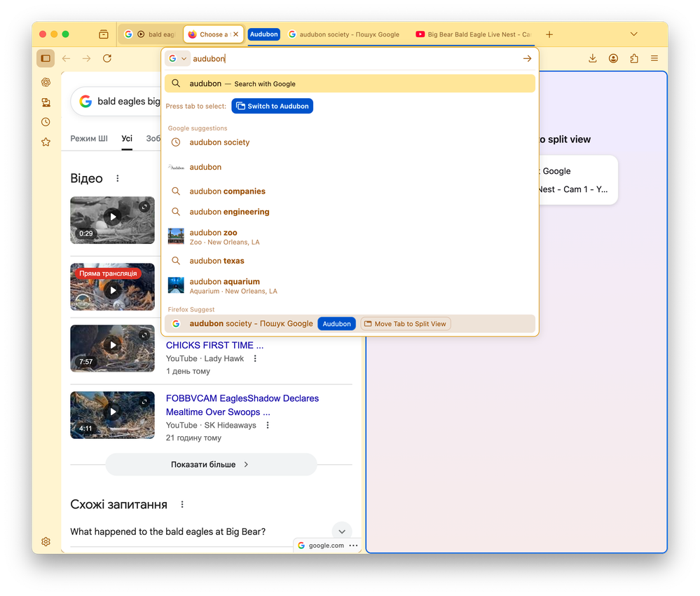Choose 'audubon engineering' suggestion
The image size is (700, 596).
point(350,212)
